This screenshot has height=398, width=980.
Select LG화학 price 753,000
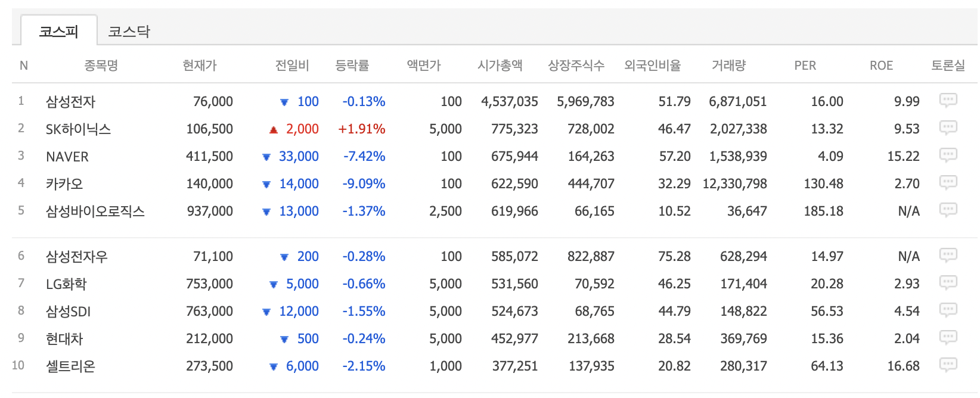pyautogui.click(x=210, y=284)
